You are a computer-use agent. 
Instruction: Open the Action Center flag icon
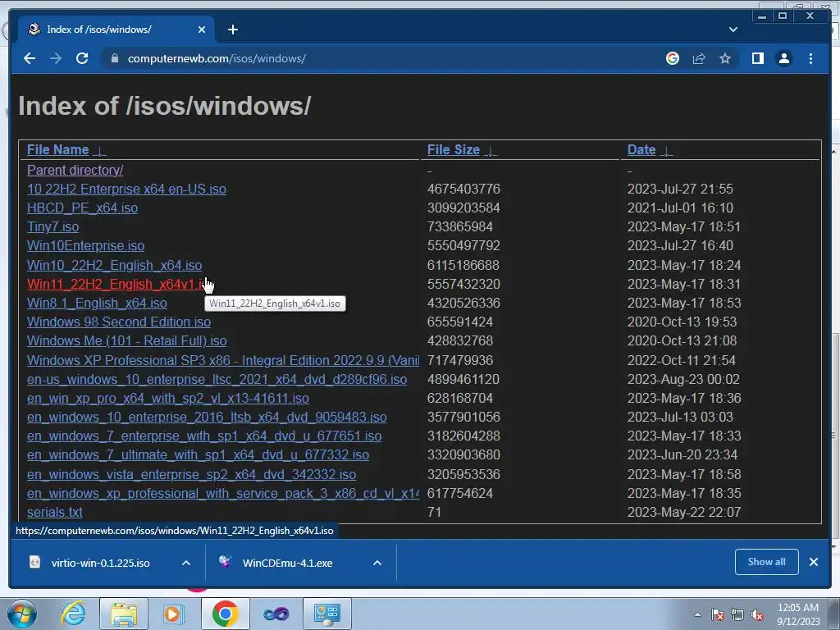point(718,614)
